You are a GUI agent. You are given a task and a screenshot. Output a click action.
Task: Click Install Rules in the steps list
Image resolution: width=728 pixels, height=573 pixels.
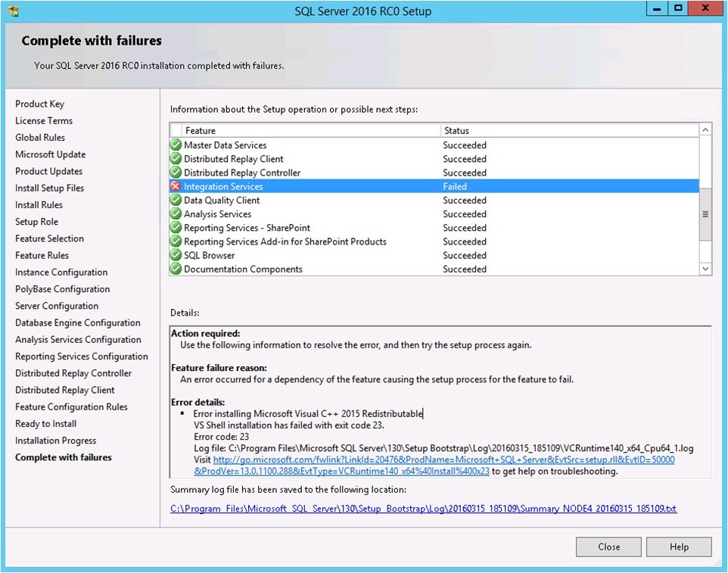click(x=39, y=205)
